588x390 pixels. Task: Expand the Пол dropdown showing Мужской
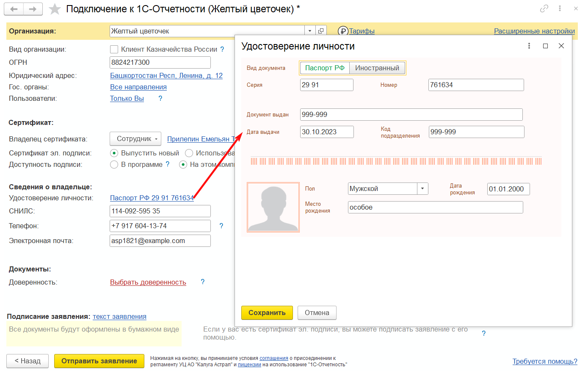point(422,188)
